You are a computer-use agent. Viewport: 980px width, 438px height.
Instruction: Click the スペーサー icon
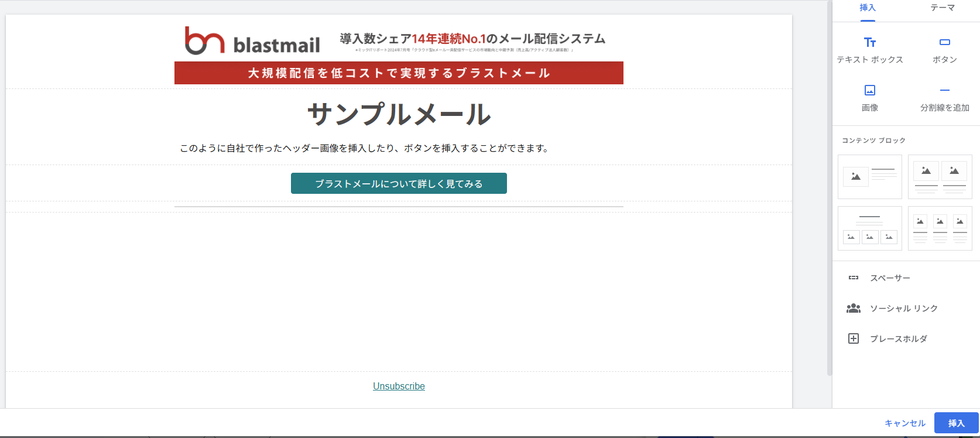pos(854,278)
